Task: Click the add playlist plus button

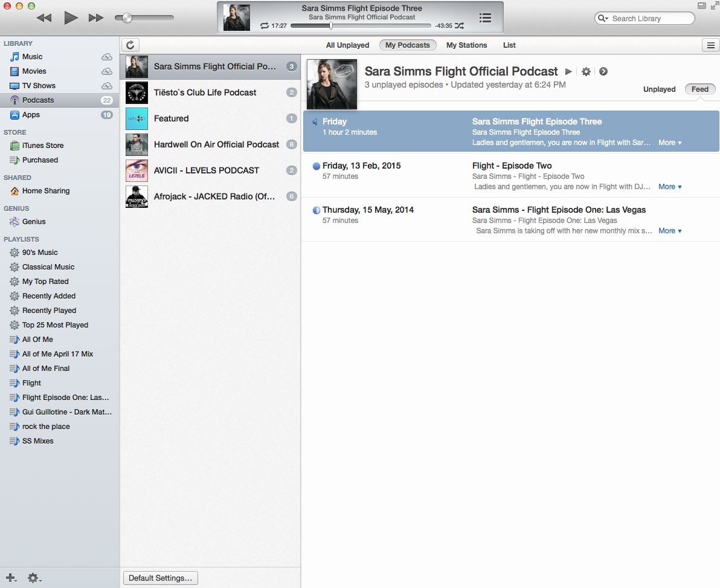Action: [11, 578]
